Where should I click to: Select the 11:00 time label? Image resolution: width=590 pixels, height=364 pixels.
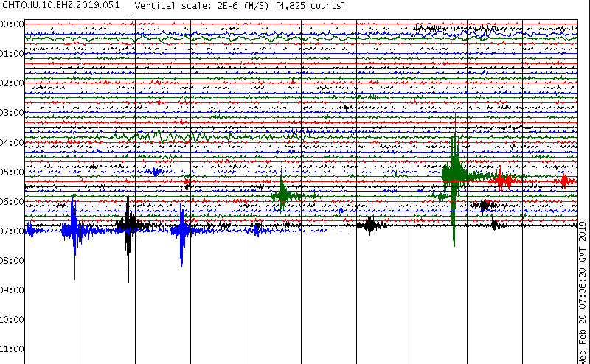[x=12, y=349]
